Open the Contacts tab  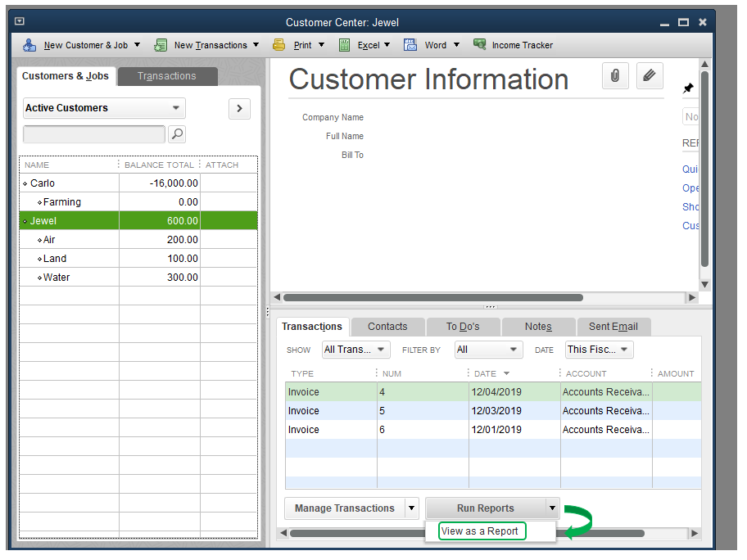386,326
